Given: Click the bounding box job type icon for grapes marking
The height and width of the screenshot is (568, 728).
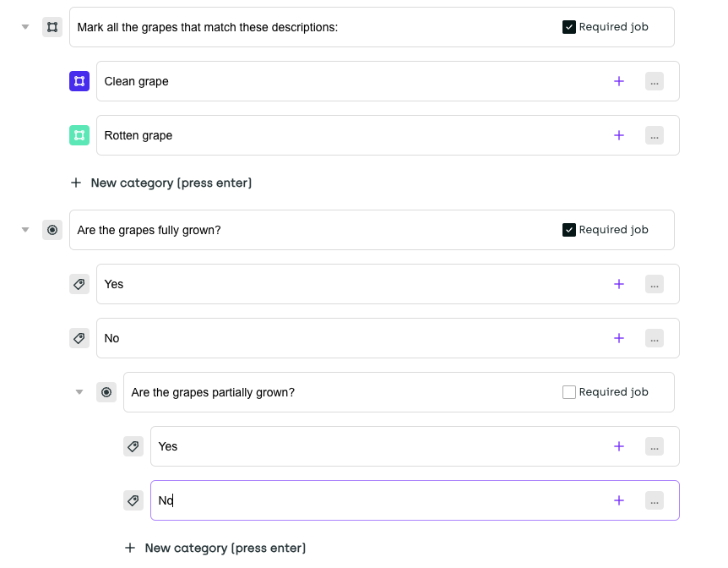Looking at the screenshot, I should point(52,27).
